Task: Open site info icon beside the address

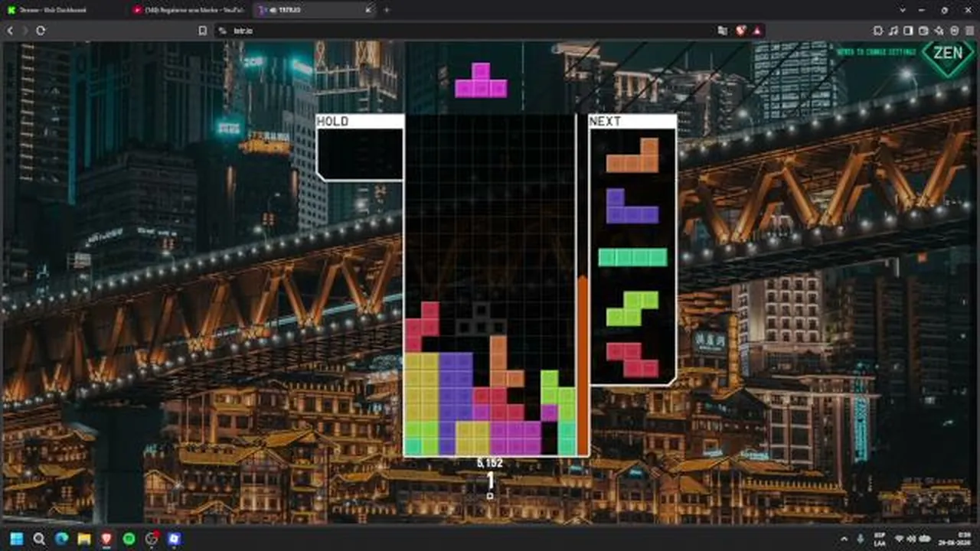Action: pos(221,31)
